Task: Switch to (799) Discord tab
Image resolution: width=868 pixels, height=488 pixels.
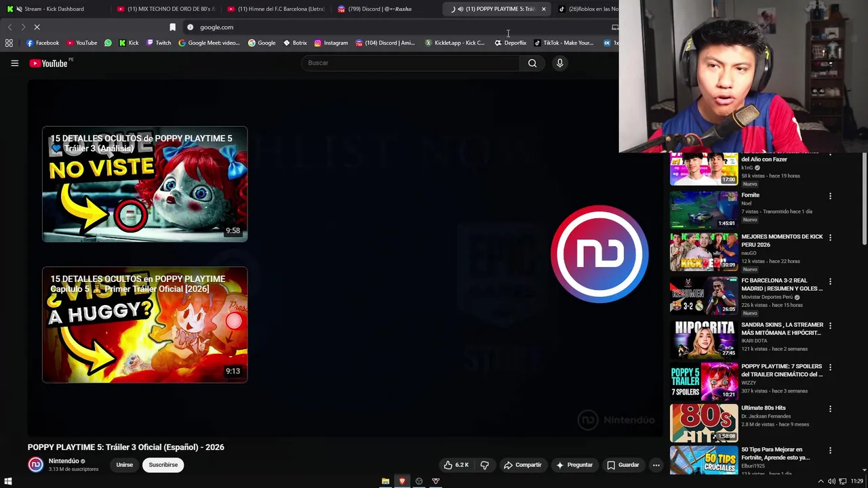Action: [x=387, y=9]
